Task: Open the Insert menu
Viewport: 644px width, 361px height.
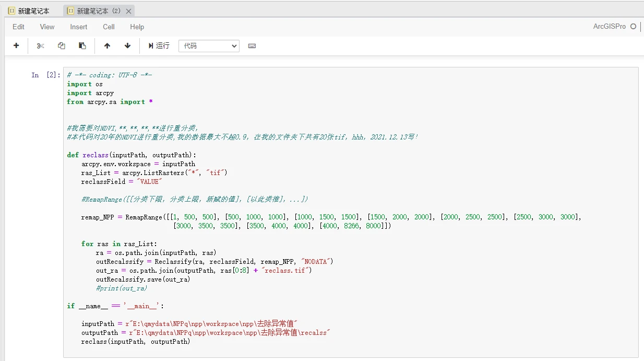Action: 79,27
